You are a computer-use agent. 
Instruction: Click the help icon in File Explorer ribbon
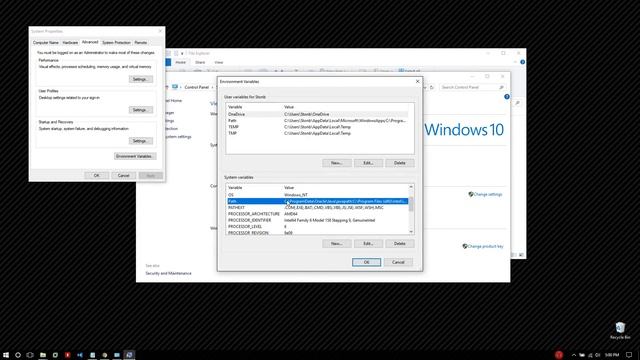pyautogui.click(x=522, y=62)
